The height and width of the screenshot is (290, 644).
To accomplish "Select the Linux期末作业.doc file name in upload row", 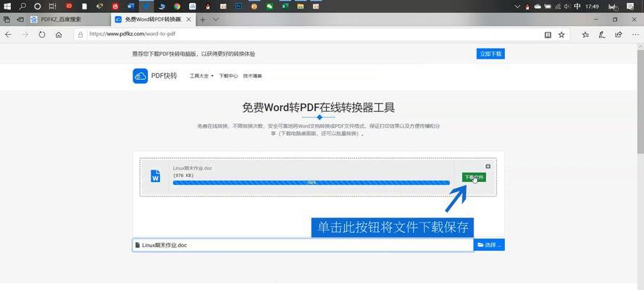I will 192,168.
